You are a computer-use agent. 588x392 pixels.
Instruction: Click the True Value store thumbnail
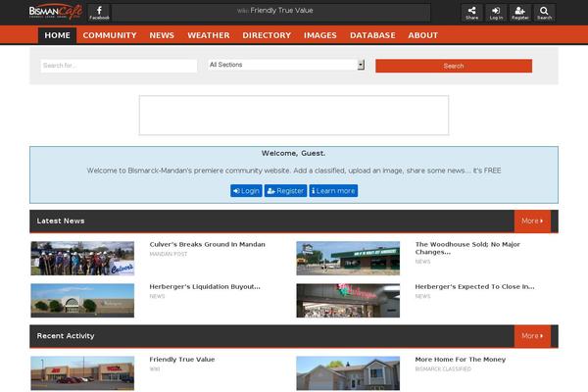click(x=82, y=373)
